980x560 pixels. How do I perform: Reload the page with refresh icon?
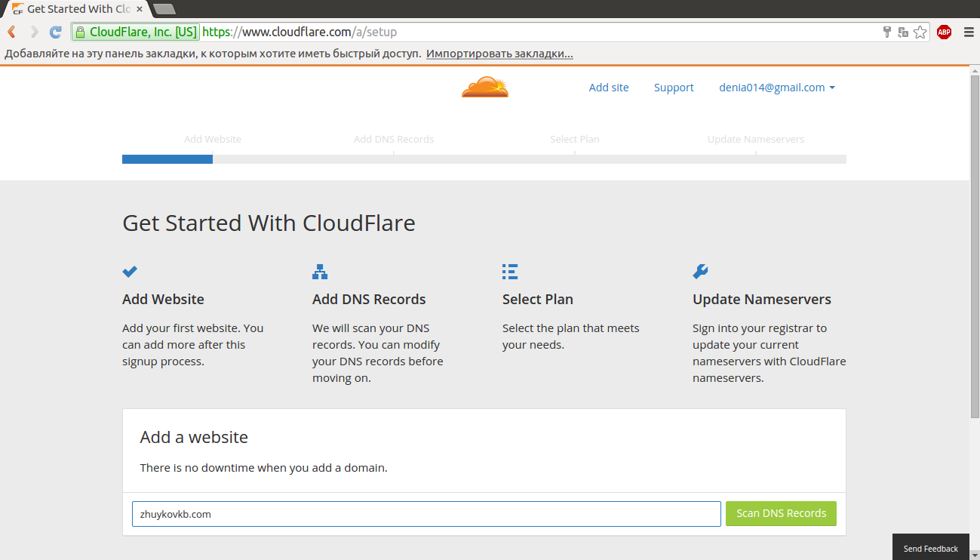tap(55, 32)
